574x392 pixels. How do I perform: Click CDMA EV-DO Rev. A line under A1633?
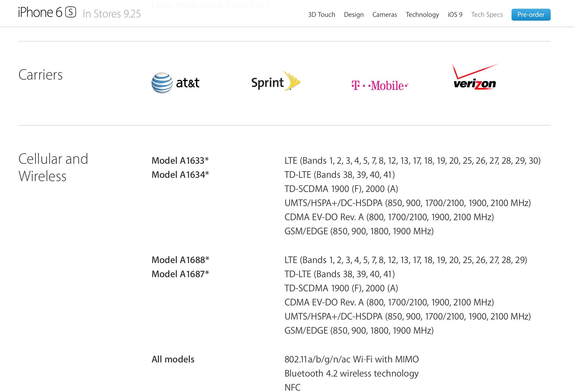tap(389, 217)
